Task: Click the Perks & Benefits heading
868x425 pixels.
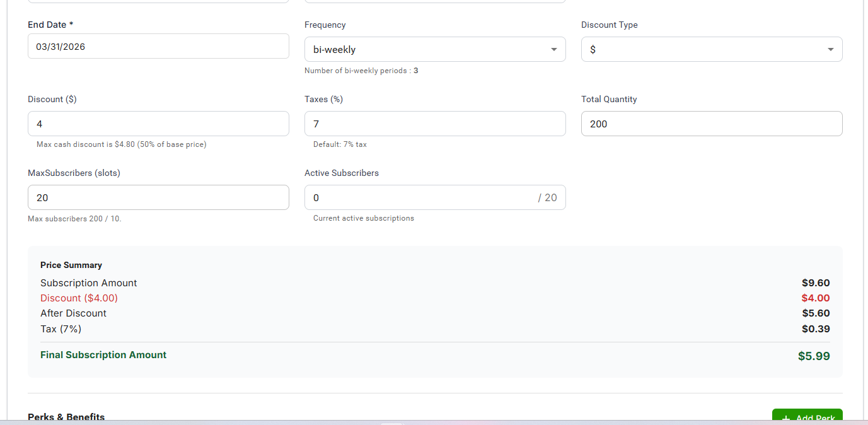Action: click(x=66, y=417)
